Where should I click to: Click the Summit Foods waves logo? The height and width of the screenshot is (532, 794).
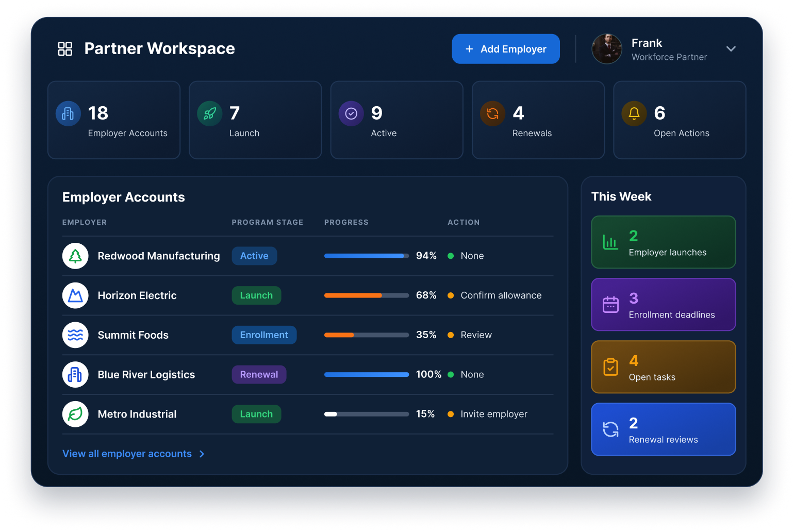tap(75, 335)
